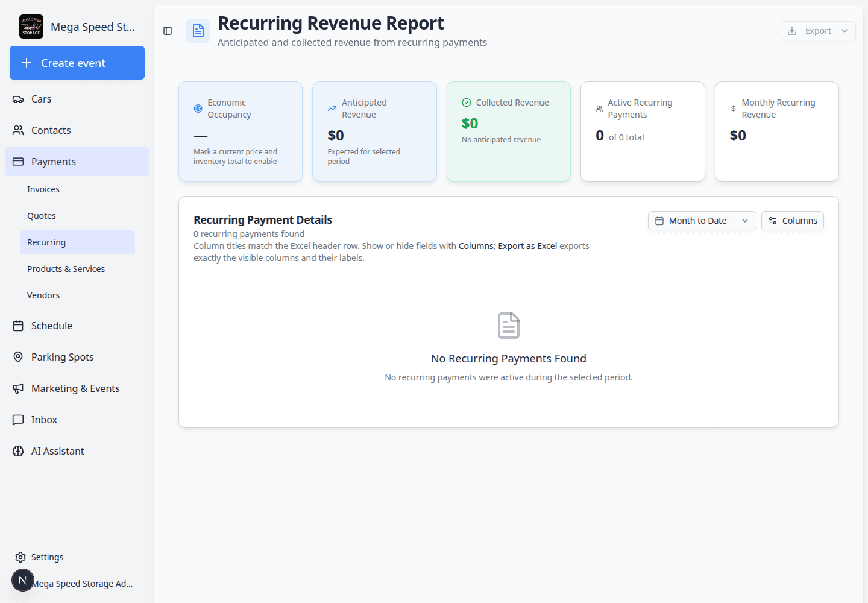Open Vendors page

point(77,295)
